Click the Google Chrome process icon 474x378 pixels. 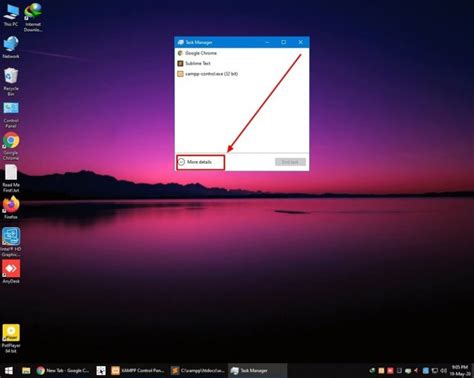[x=180, y=53]
